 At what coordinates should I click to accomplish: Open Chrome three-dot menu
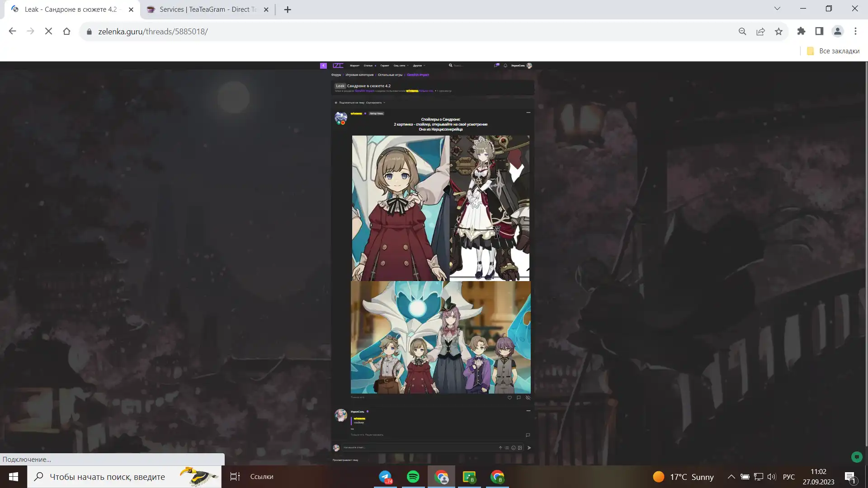click(x=855, y=31)
